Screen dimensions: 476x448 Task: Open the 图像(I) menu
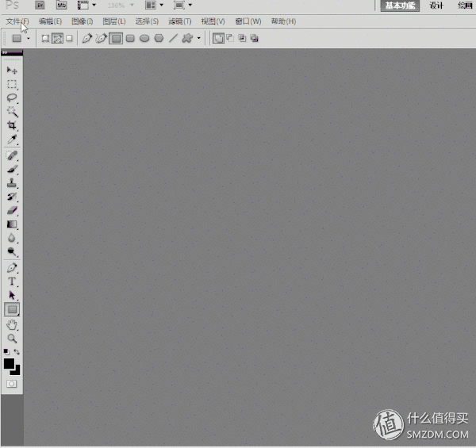coord(82,21)
